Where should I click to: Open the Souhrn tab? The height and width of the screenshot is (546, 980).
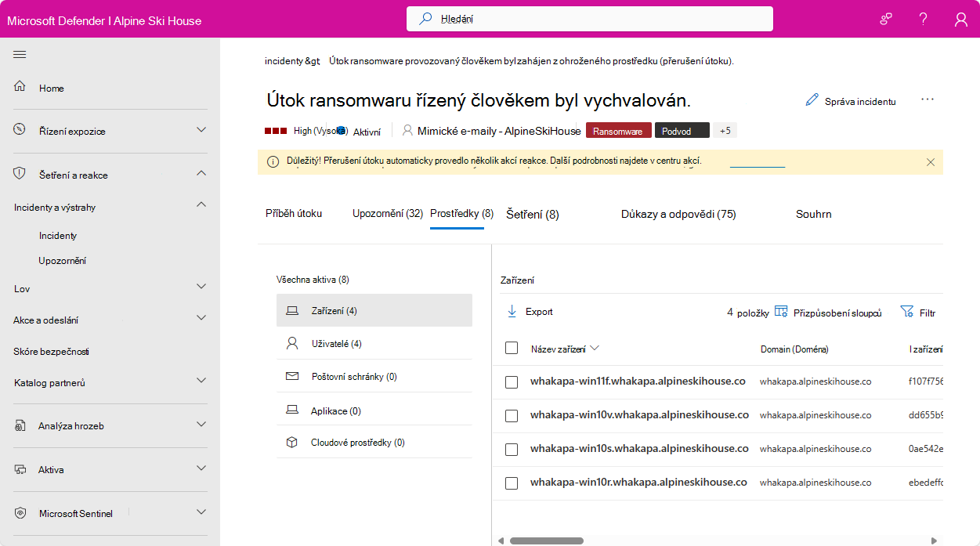pos(814,214)
